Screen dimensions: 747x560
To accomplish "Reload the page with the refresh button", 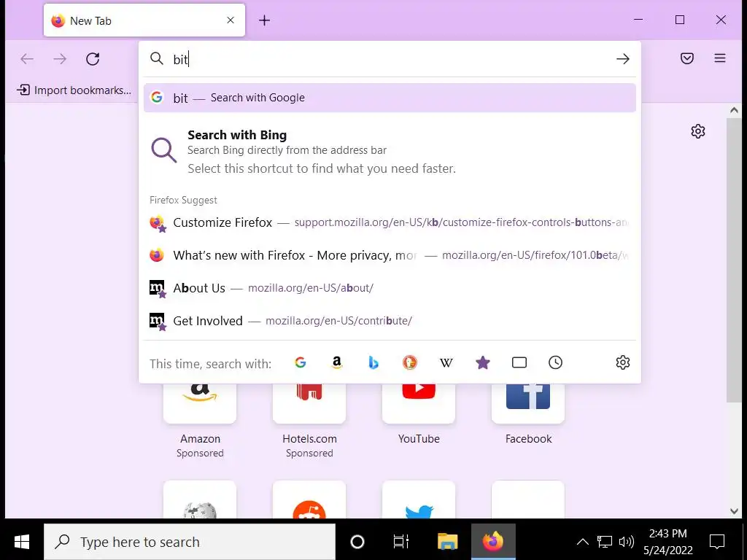I will (93, 59).
